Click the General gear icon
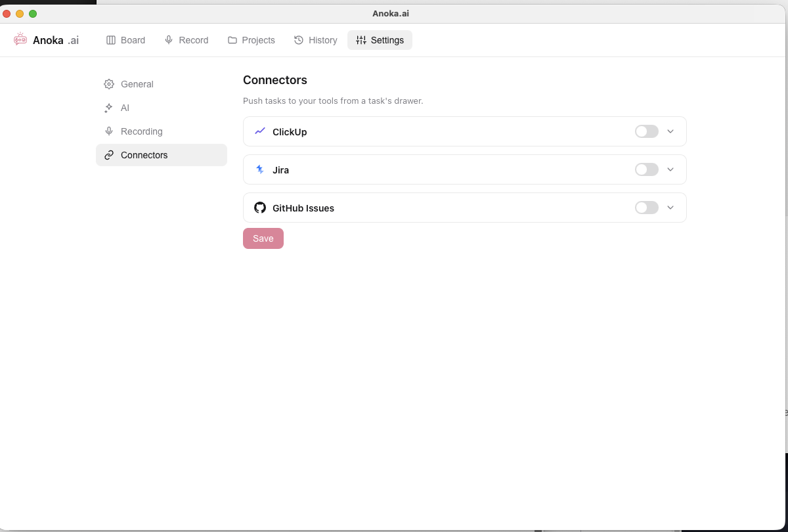The image size is (788, 532). pyautogui.click(x=109, y=84)
